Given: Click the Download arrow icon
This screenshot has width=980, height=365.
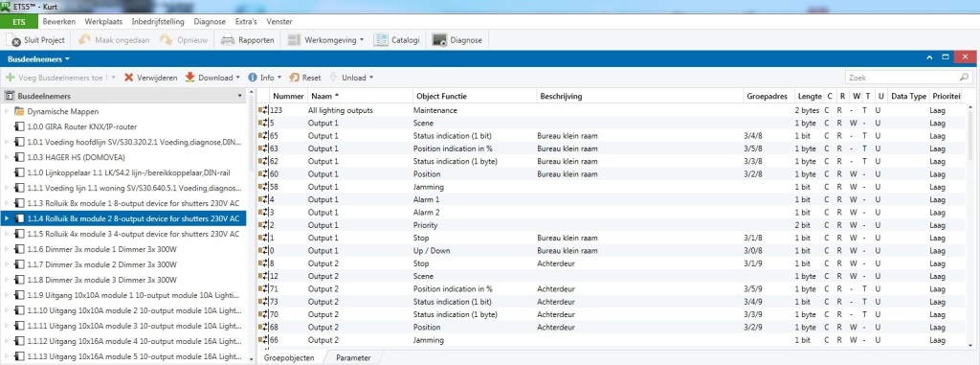Looking at the screenshot, I should 190,78.
